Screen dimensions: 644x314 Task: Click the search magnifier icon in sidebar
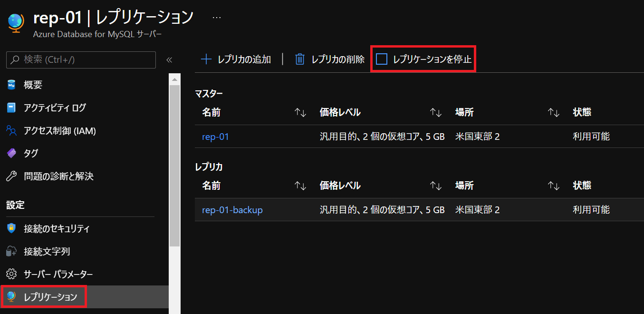[x=15, y=60]
